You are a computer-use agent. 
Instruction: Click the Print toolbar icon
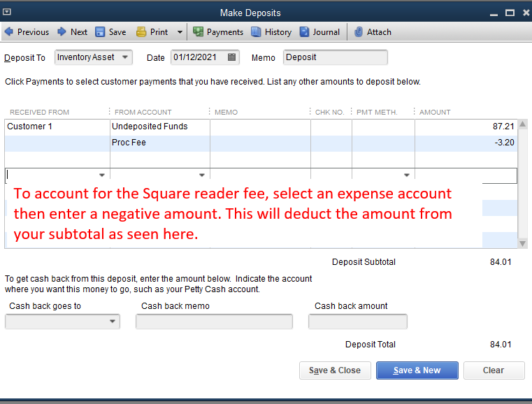click(141, 32)
